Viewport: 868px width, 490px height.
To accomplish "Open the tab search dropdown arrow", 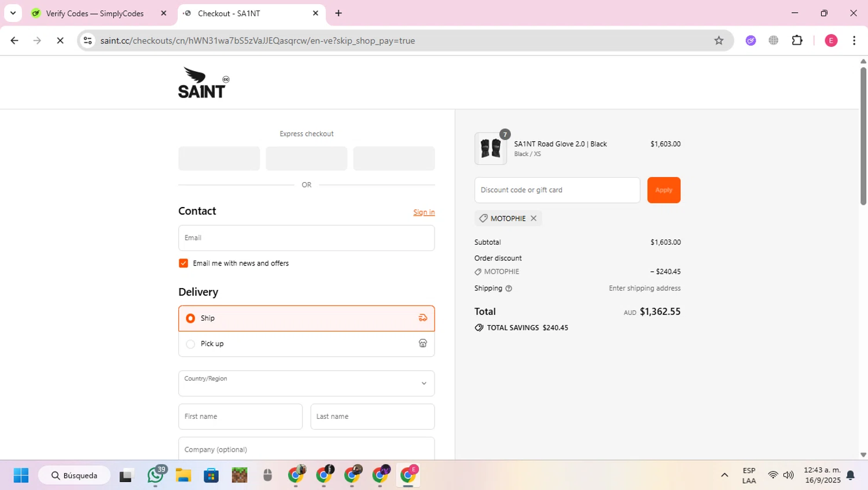I will [13, 13].
